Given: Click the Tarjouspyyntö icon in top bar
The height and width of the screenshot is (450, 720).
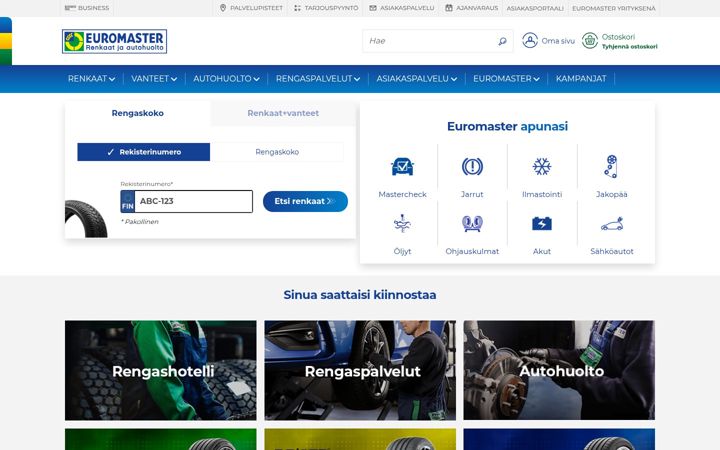Looking at the screenshot, I should (298, 8).
